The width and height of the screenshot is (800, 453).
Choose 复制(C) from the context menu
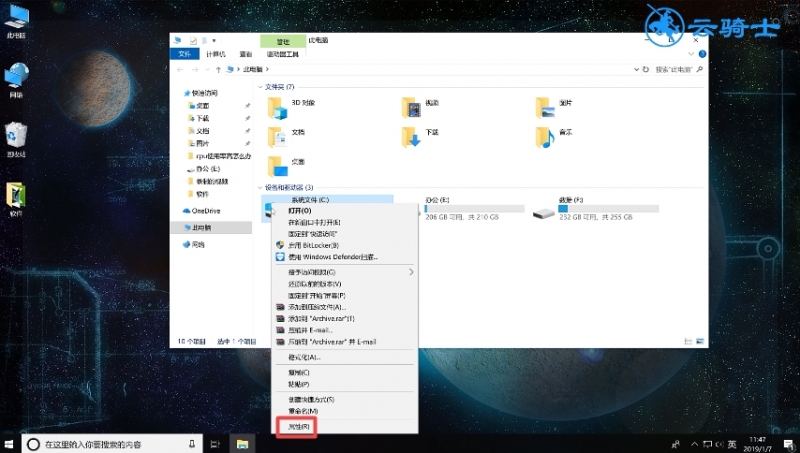345,372
